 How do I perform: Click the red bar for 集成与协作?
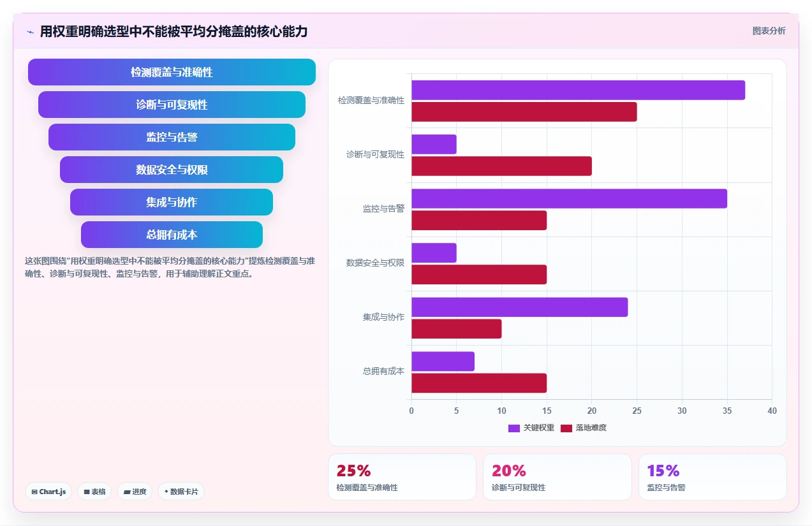[456, 328]
